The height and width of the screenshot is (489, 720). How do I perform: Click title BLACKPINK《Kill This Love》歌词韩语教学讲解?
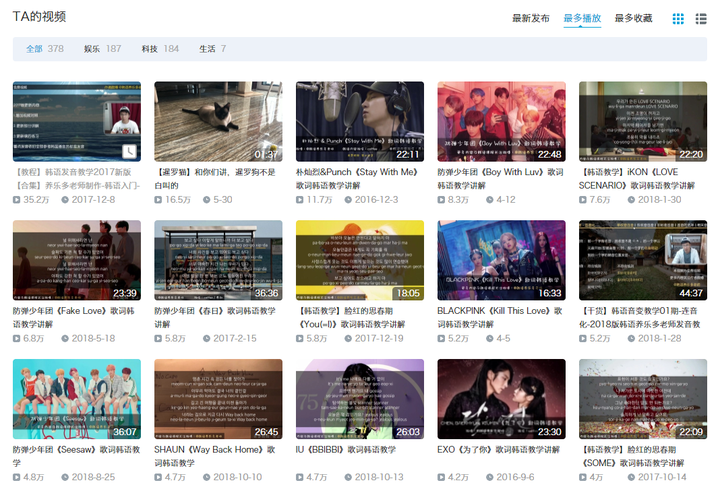pos(500,317)
